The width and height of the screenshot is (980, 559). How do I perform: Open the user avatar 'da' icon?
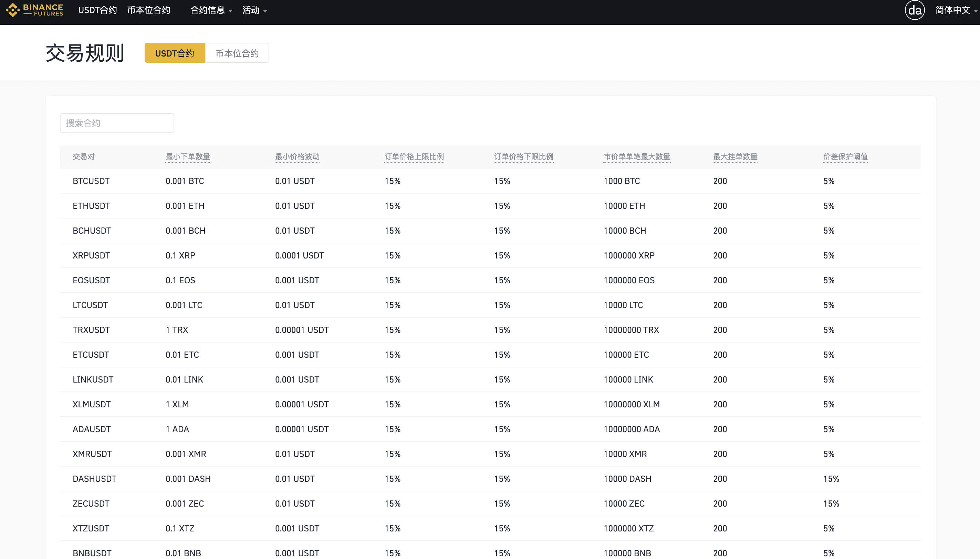click(915, 10)
